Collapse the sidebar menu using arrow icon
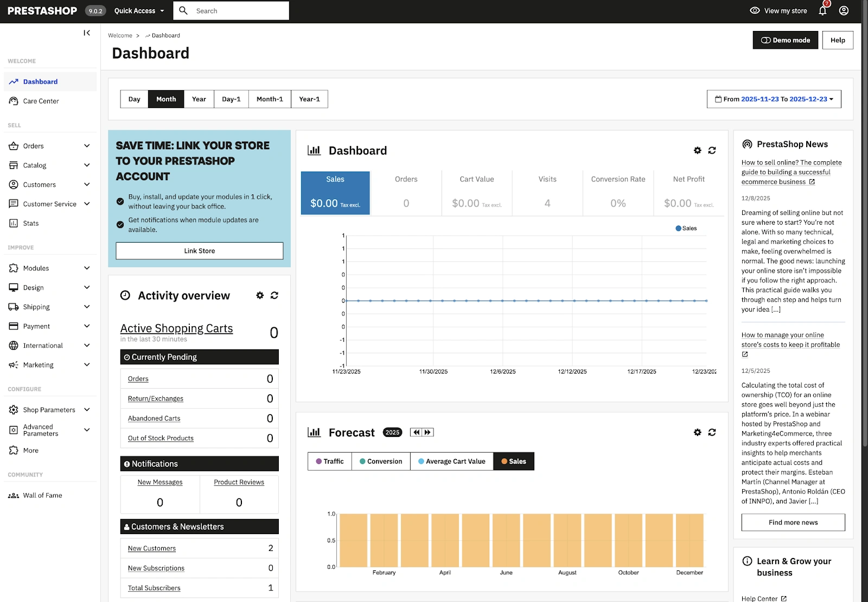The image size is (868, 602). pos(87,33)
